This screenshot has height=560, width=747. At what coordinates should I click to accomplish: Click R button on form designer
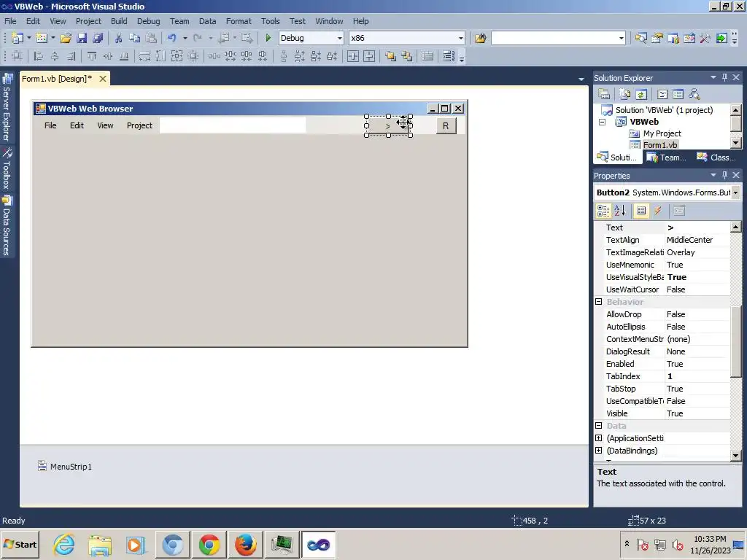pyautogui.click(x=446, y=125)
